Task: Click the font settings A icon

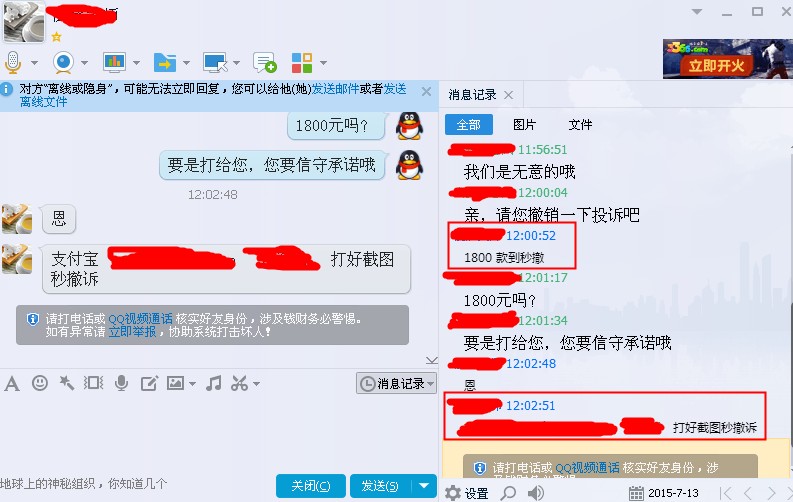Action: [12, 384]
